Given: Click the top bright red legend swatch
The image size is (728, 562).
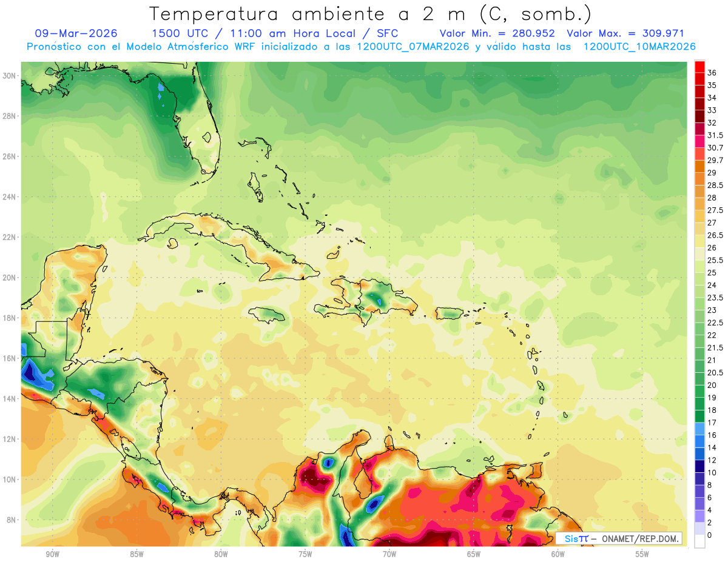Looking at the screenshot, I should pyautogui.click(x=699, y=67).
